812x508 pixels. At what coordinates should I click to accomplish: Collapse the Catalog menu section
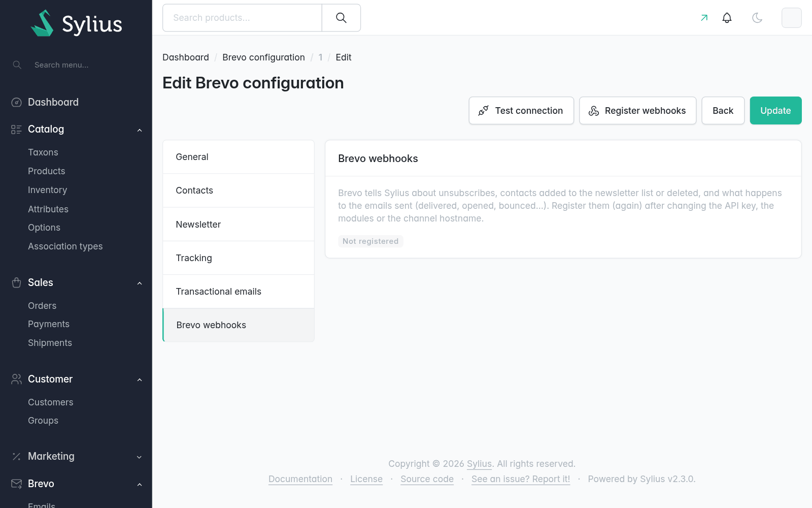pos(140,130)
